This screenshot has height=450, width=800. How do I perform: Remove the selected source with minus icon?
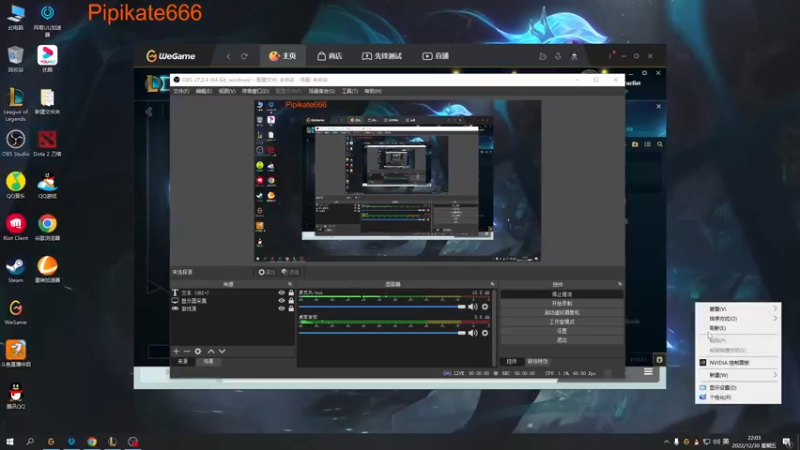click(187, 352)
